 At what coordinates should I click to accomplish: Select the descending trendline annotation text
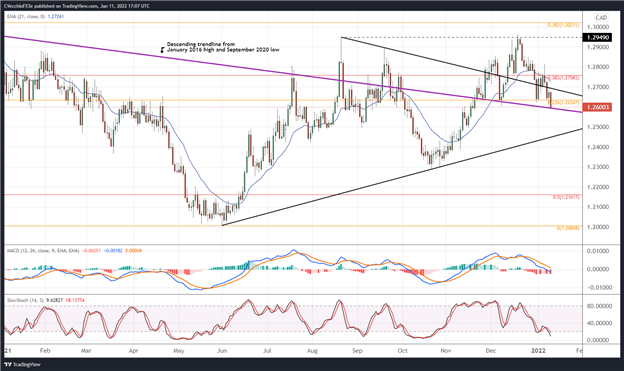point(223,47)
